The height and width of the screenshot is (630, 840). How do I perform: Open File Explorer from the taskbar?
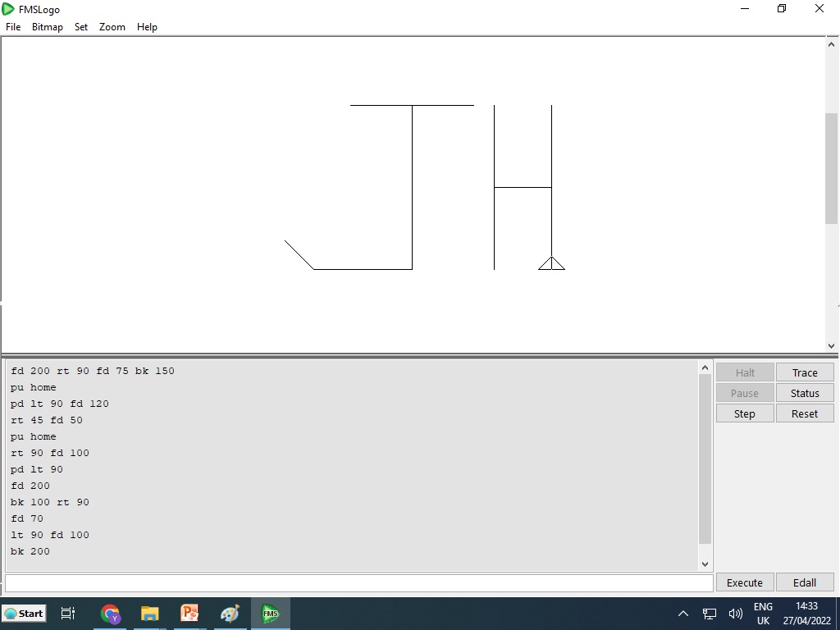point(150,614)
